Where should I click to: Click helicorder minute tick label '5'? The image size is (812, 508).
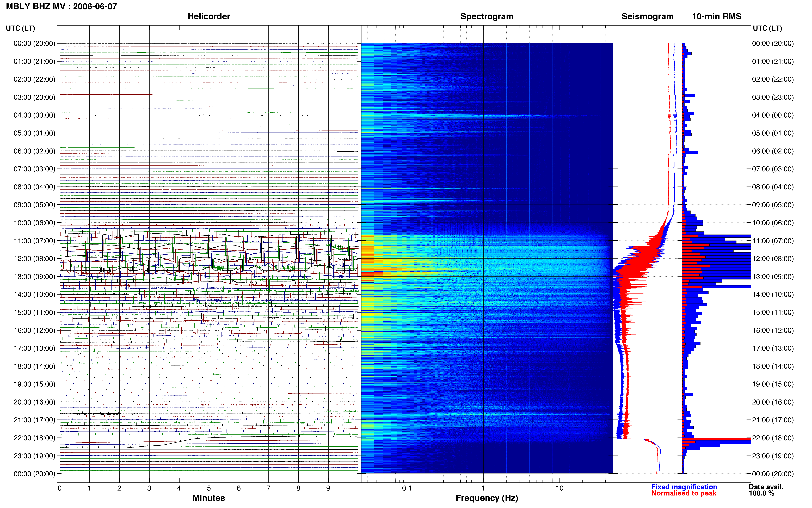(209, 488)
